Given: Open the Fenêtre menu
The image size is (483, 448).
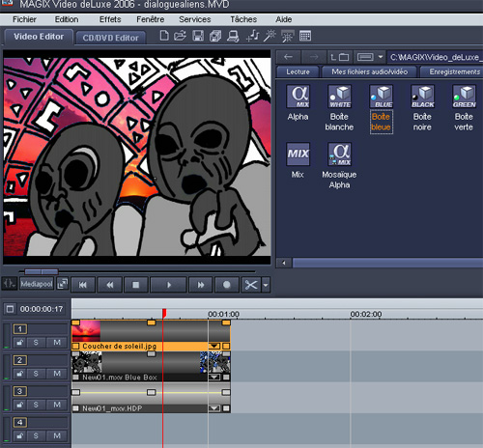Looking at the screenshot, I should pyautogui.click(x=151, y=19).
